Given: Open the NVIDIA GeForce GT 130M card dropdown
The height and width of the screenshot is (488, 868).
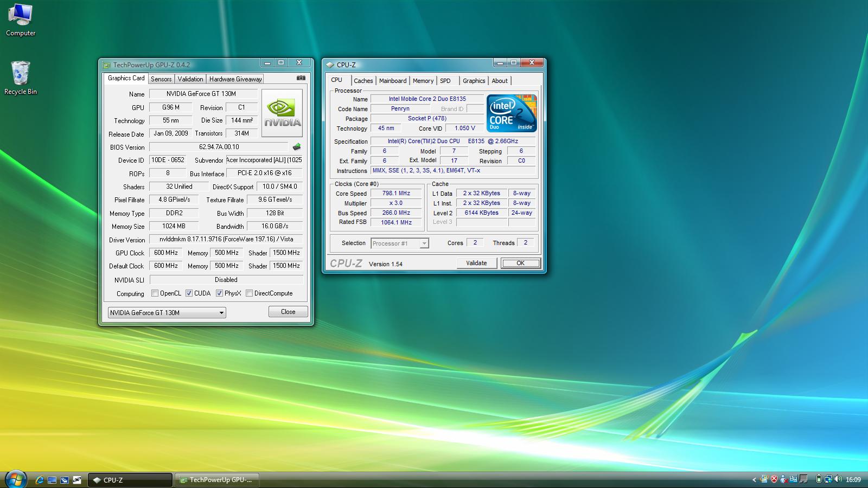Looking at the screenshot, I should pyautogui.click(x=167, y=312).
